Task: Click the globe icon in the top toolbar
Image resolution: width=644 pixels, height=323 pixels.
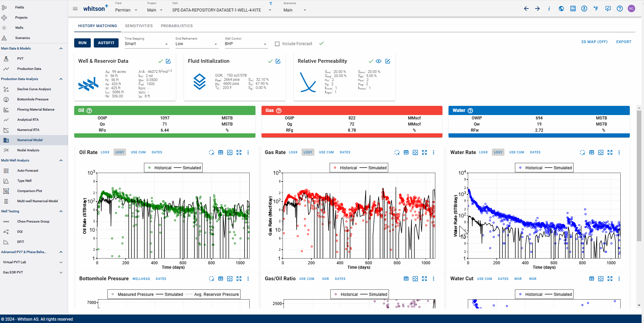Action: [x=561, y=9]
